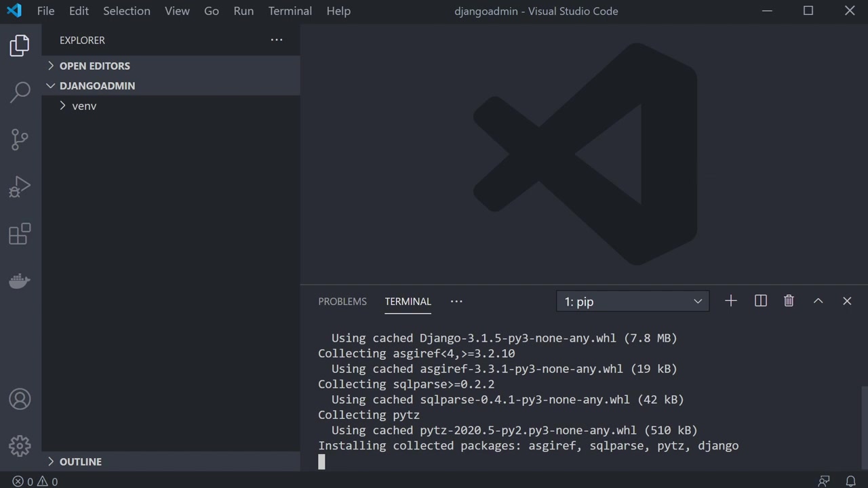This screenshot has width=868, height=488.
Task: Select the Terminal tab
Action: [408, 302]
